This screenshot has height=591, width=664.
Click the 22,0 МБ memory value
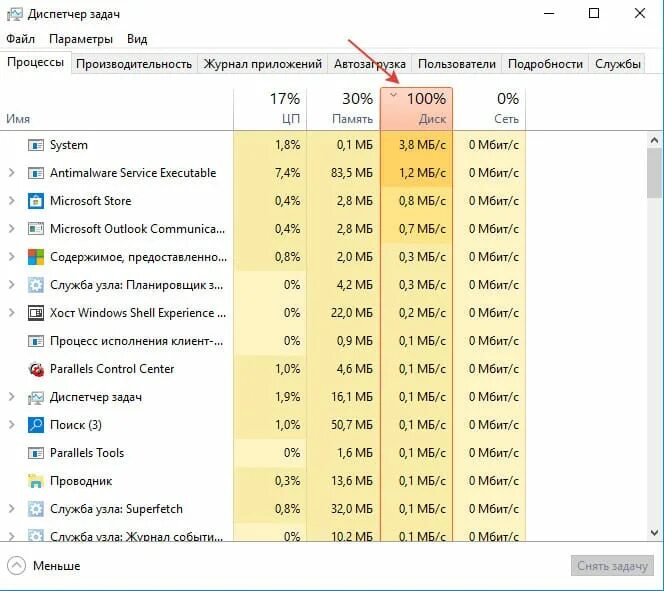pos(352,313)
